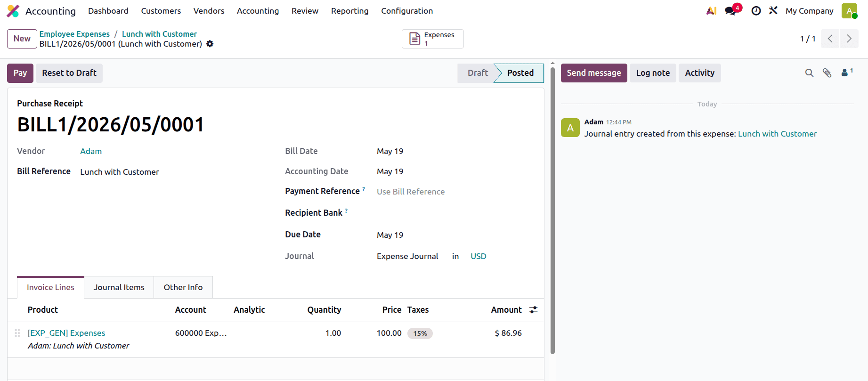Open the AI assistant icon in top bar
This screenshot has height=381, width=868.
click(711, 11)
